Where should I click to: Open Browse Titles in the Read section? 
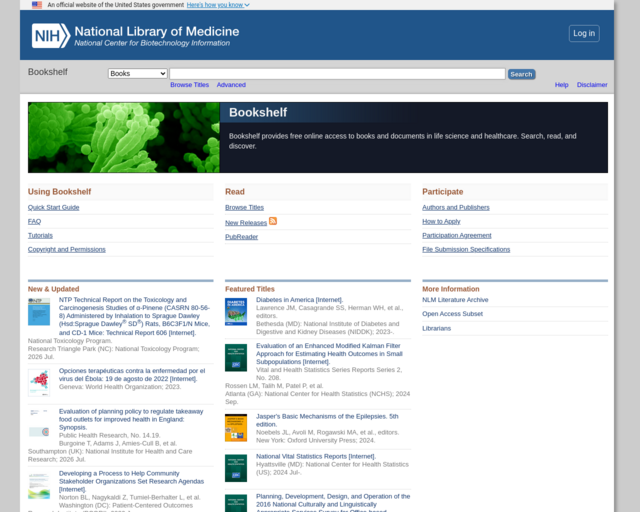pyautogui.click(x=244, y=207)
